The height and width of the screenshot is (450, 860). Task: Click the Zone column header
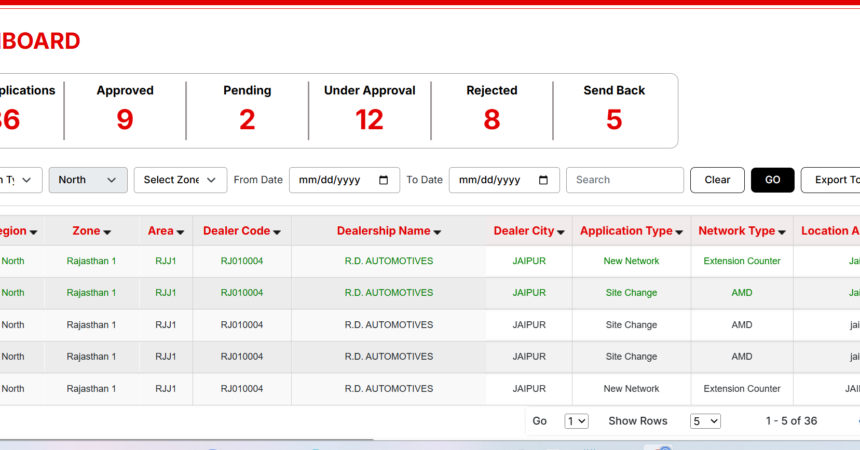(x=92, y=231)
